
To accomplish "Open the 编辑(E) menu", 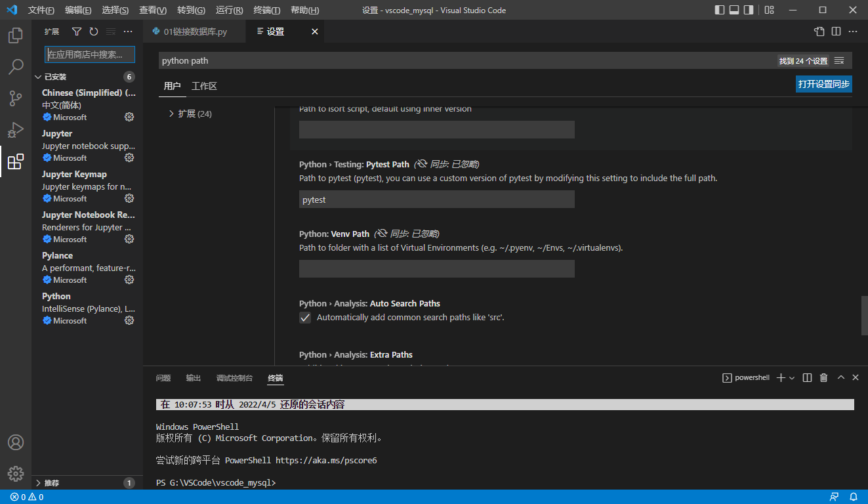I will point(79,10).
